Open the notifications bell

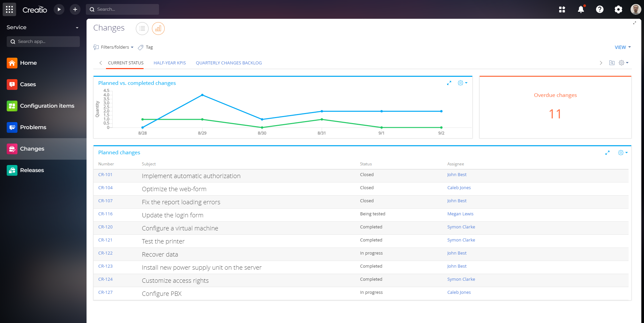581,9
